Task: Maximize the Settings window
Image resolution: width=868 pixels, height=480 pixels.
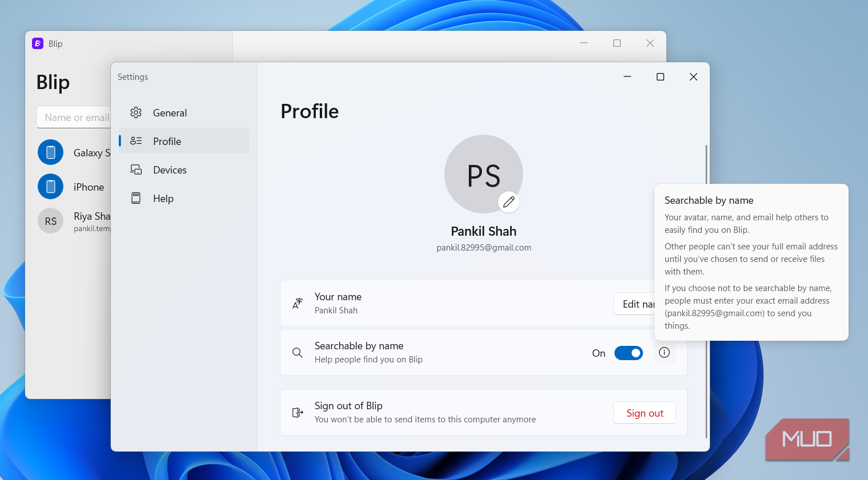Action: tap(660, 76)
